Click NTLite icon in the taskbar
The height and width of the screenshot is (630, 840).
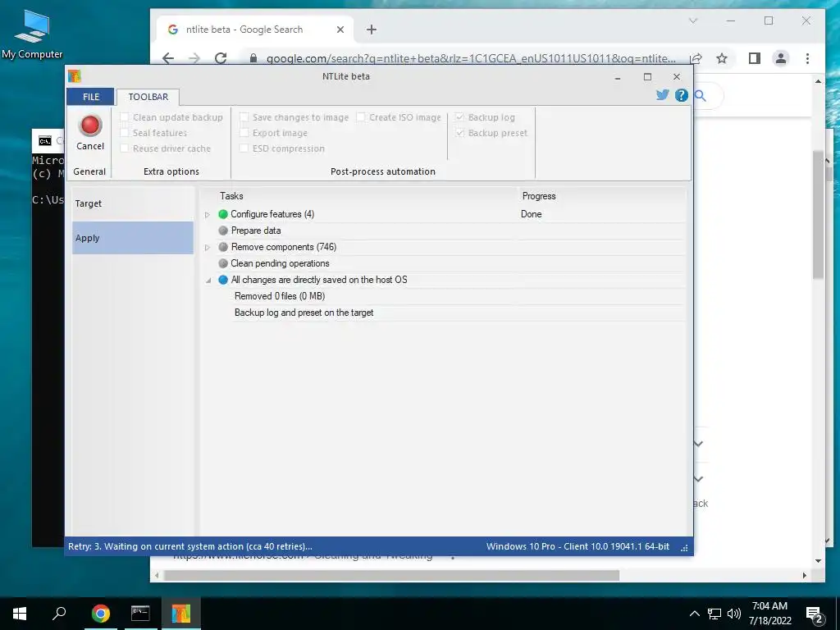(x=181, y=614)
